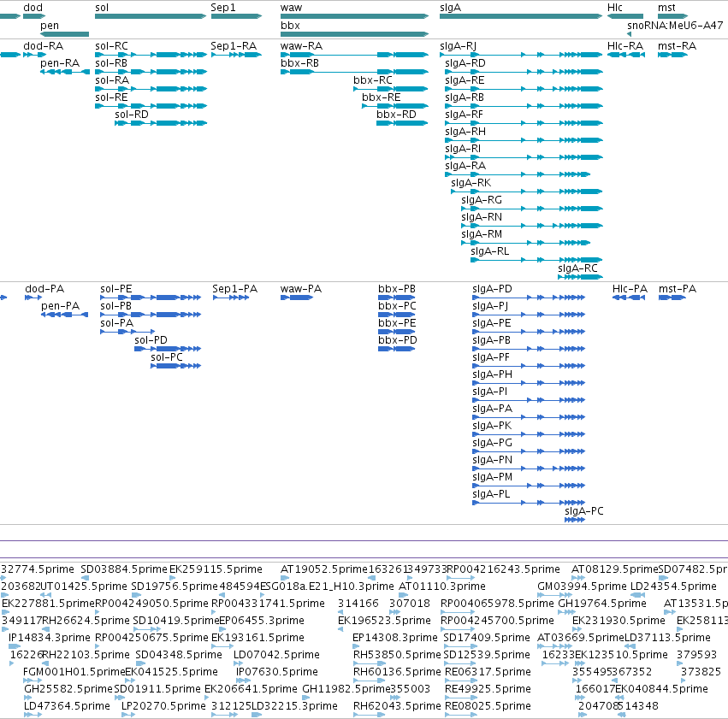Select protein pen-PA

[61, 306]
